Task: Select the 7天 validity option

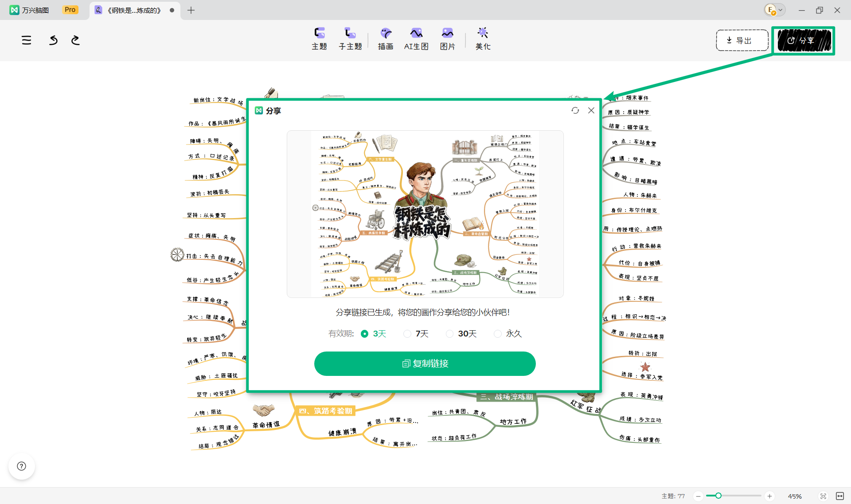Action: 416,334
